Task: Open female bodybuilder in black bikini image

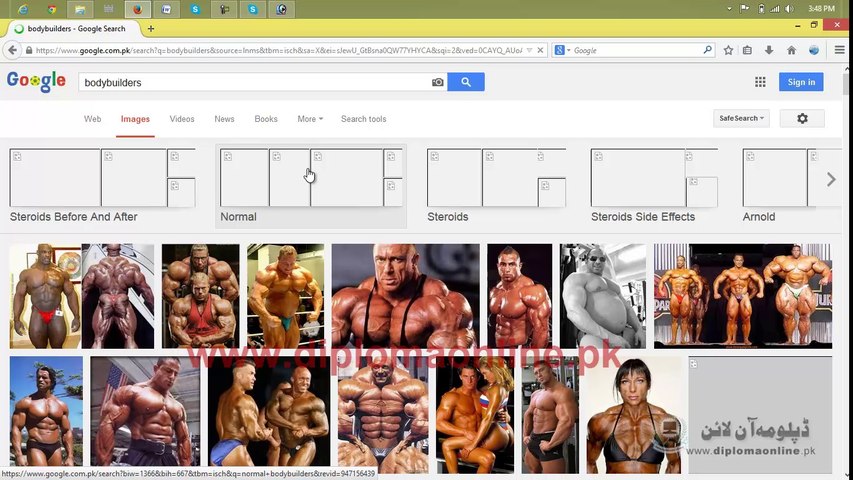Action: 633,415
